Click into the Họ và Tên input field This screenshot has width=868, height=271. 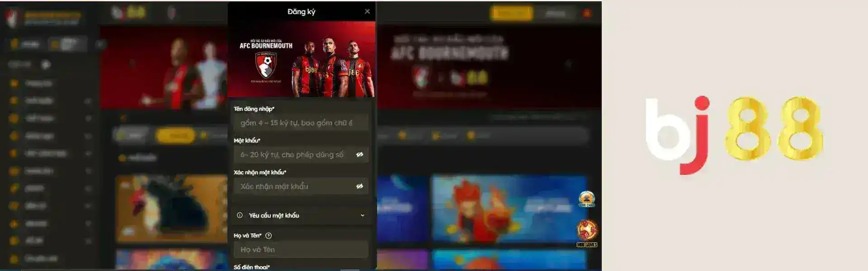tap(301, 249)
